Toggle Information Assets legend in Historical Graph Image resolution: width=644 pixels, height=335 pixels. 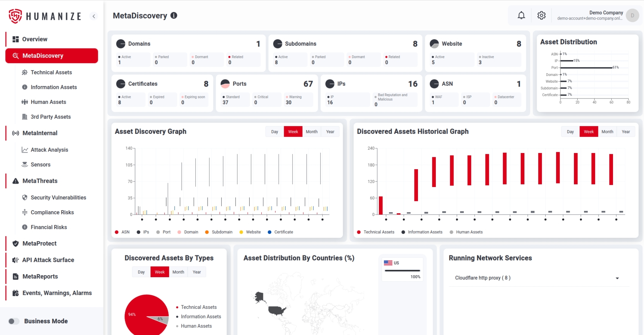(x=422, y=232)
